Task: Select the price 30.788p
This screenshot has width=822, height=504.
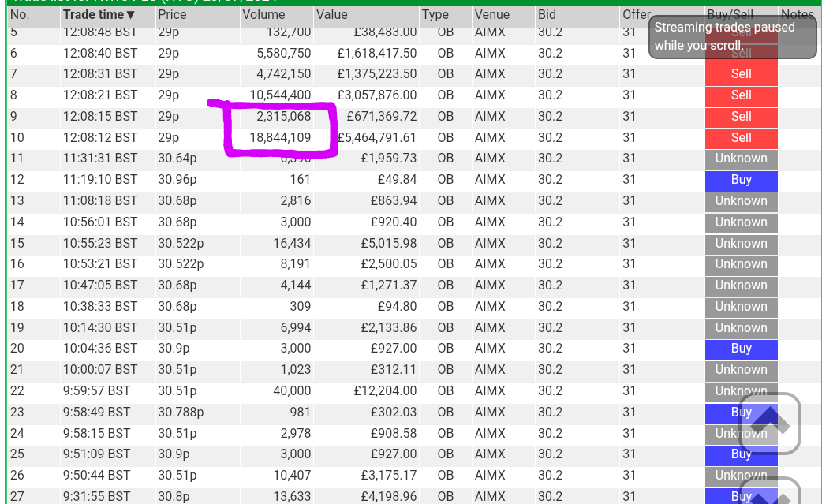Action: 181,413
